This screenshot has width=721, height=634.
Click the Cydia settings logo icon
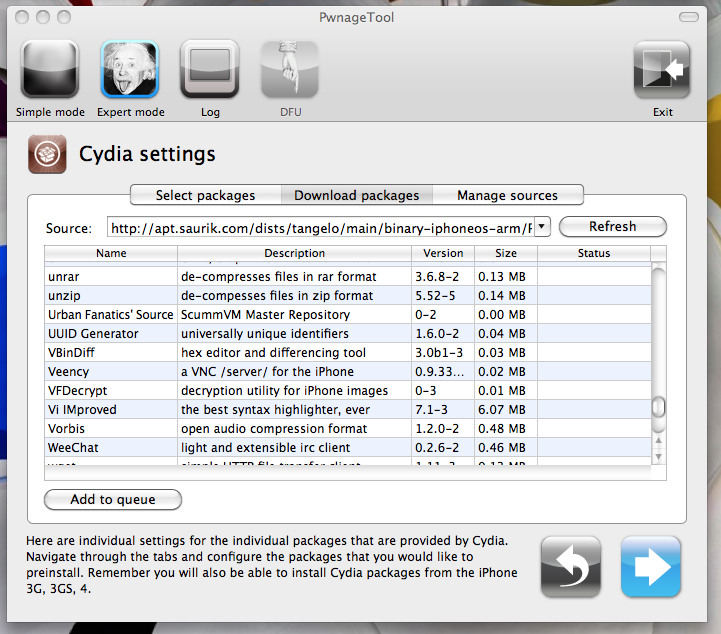tap(47, 154)
